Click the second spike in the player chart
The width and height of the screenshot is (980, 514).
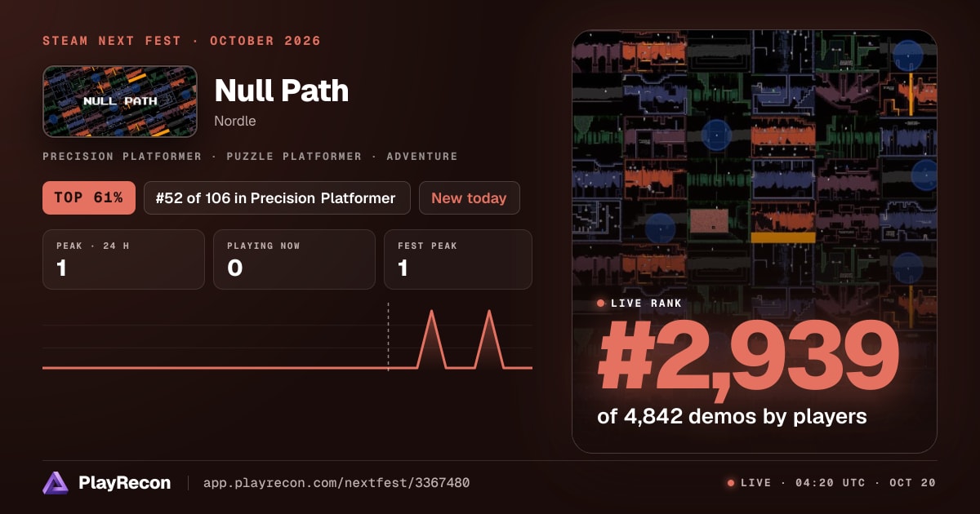tap(488, 339)
